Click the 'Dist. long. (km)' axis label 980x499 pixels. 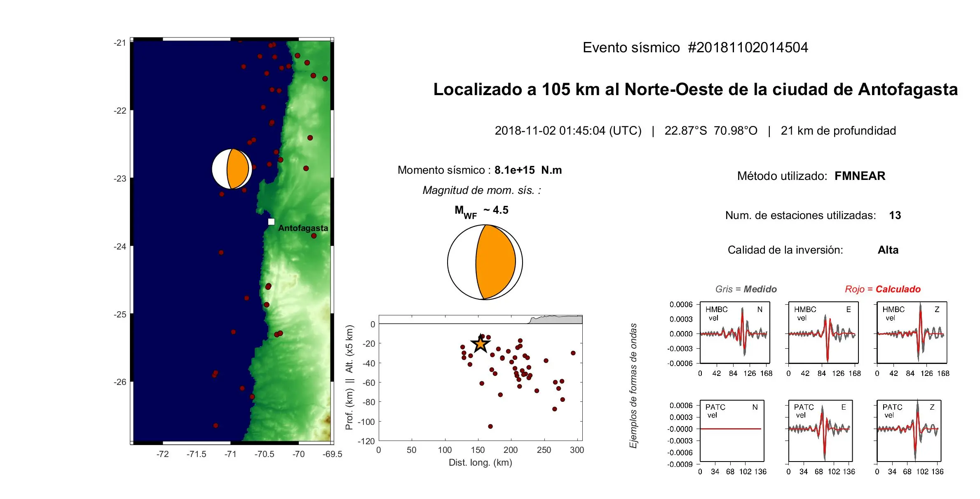pyautogui.click(x=481, y=462)
